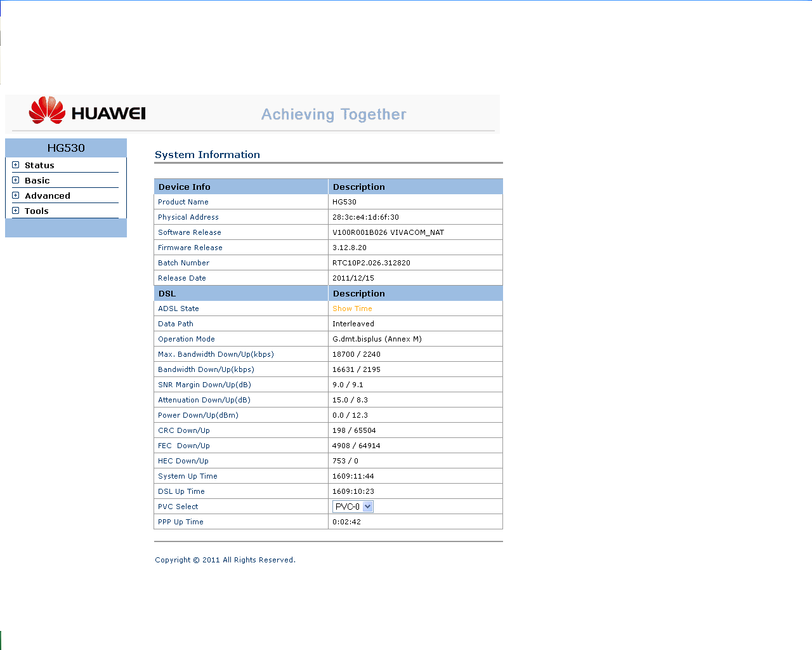
Task: Click the HG530 sidebar header
Action: (x=66, y=148)
